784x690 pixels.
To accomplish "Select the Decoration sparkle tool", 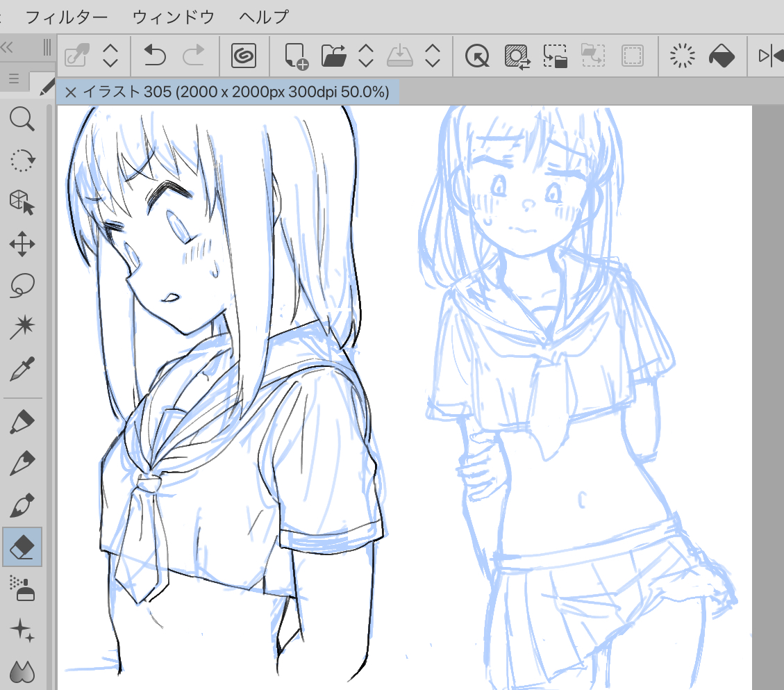I will (22, 630).
